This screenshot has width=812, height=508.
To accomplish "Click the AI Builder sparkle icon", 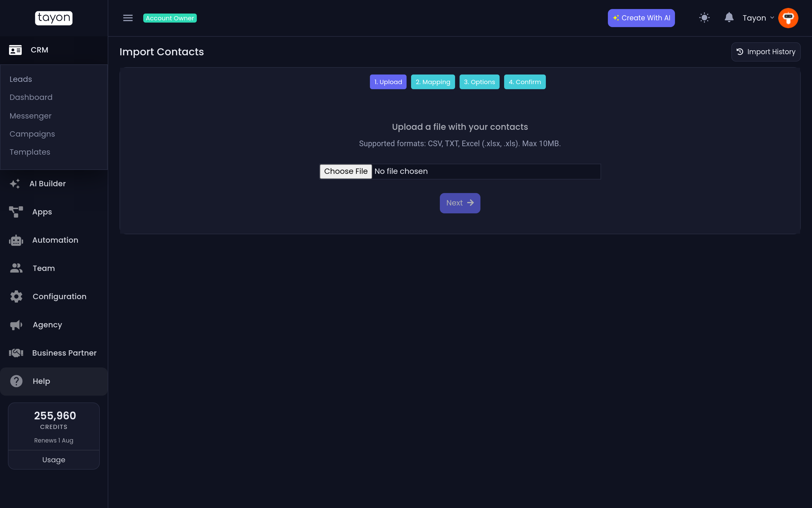I will pos(15,184).
